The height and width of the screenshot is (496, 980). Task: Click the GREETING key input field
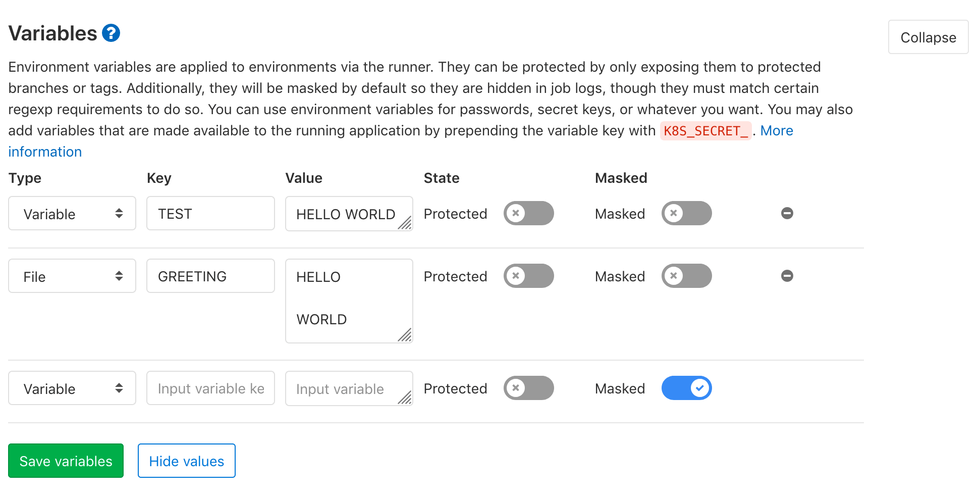coord(210,276)
